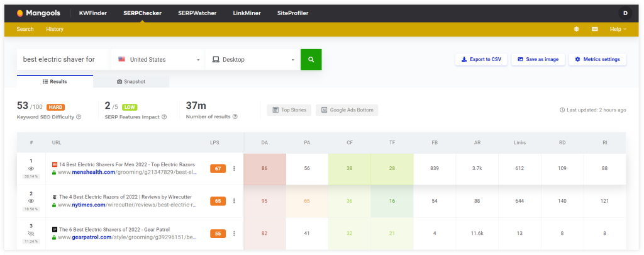
Task: Toggle eye icon on second result row
Action: pyautogui.click(x=31, y=201)
